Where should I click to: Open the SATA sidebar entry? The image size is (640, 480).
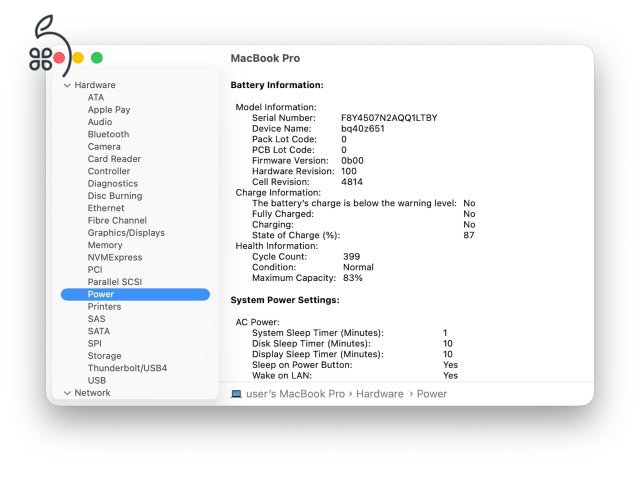click(x=99, y=331)
